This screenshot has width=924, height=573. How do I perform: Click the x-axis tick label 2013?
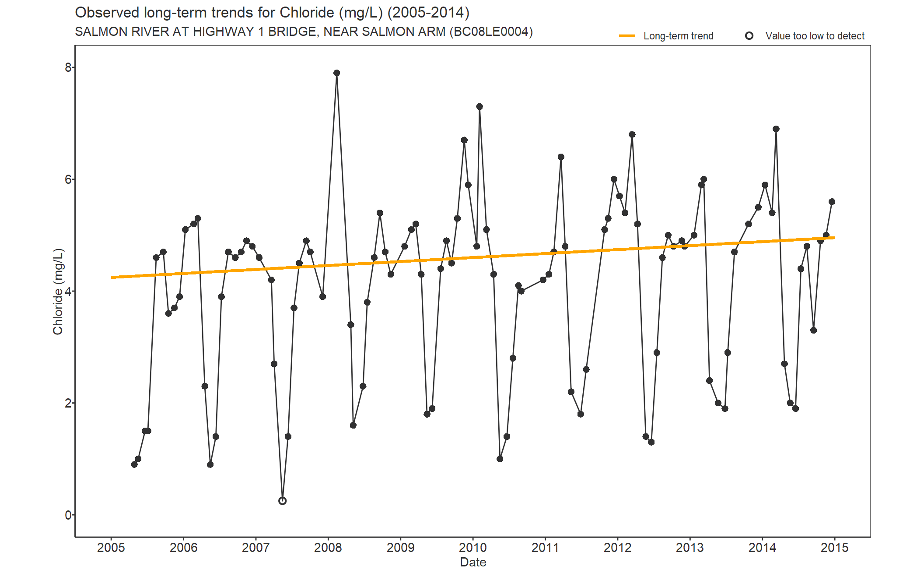click(x=690, y=548)
